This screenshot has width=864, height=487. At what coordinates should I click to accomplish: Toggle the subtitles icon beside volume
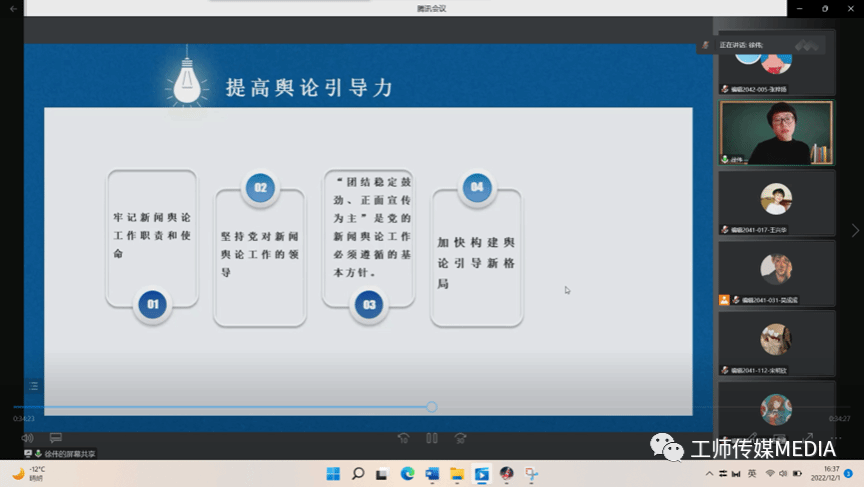coord(56,438)
